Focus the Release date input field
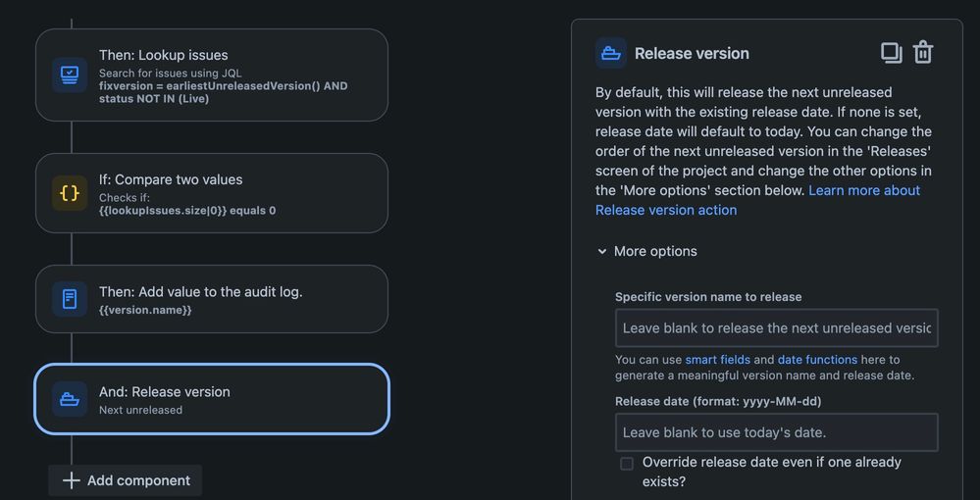This screenshot has height=500, width=980. (x=776, y=432)
